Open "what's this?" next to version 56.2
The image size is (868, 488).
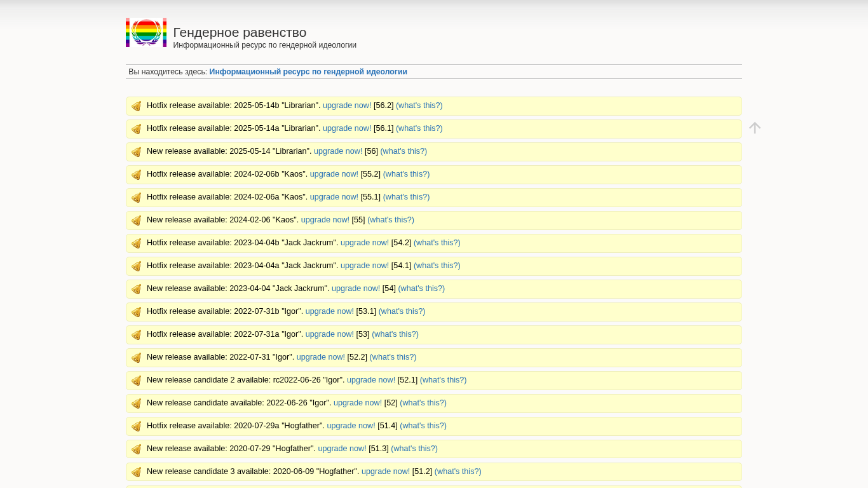point(419,105)
